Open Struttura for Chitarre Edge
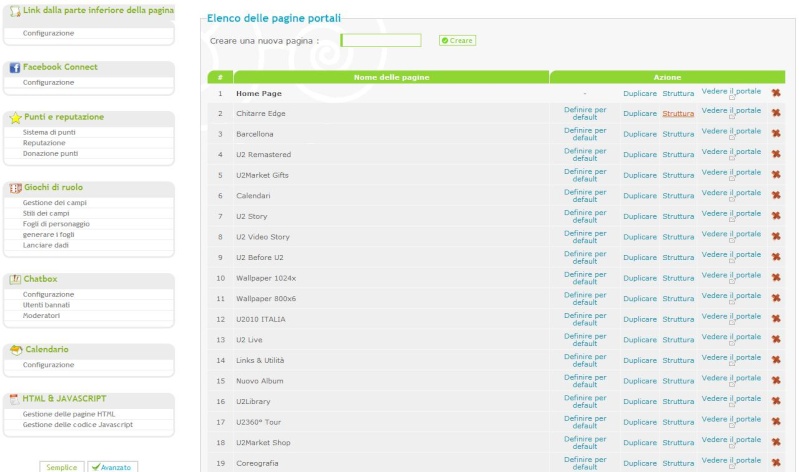This screenshot has width=799, height=472. coord(678,113)
